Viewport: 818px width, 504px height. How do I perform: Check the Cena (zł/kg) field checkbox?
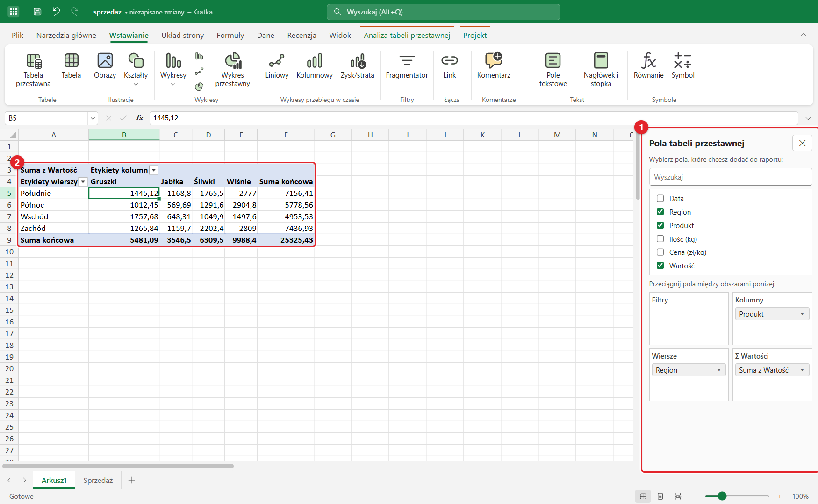tap(660, 252)
